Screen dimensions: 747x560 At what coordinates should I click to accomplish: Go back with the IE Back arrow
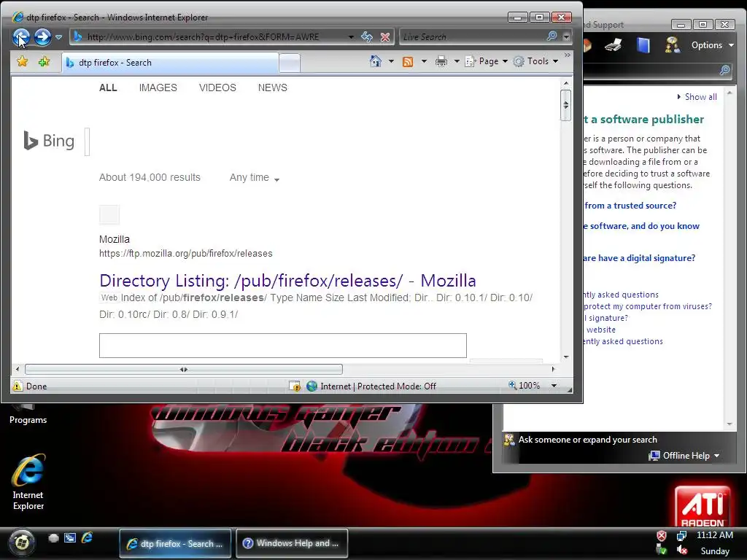click(21, 36)
